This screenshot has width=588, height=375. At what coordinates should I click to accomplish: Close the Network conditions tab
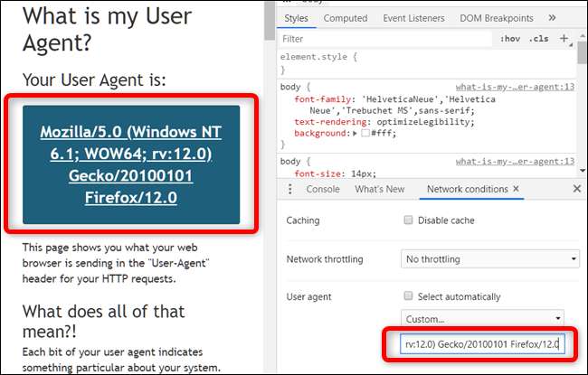517,189
